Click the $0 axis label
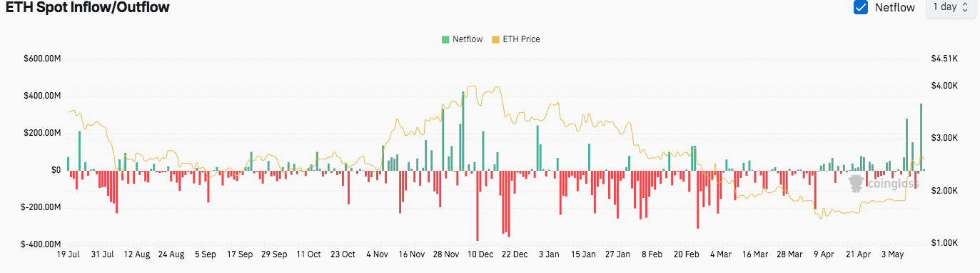 pyautogui.click(x=56, y=170)
